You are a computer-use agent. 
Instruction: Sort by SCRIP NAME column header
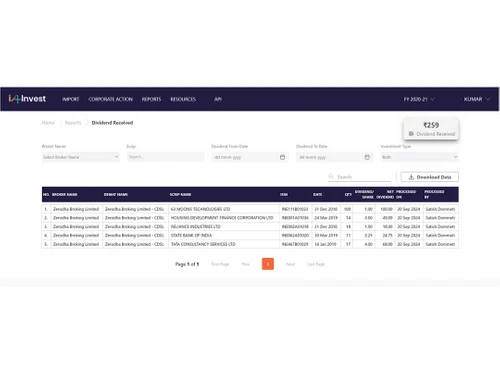pos(180,194)
